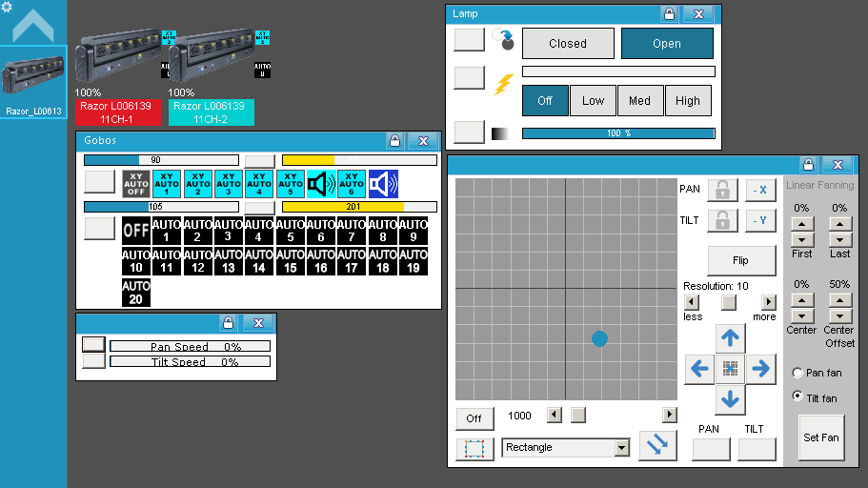This screenshot has height=488, width=868.
Task: Toggle the TILT lock
Action: [722, 221]
